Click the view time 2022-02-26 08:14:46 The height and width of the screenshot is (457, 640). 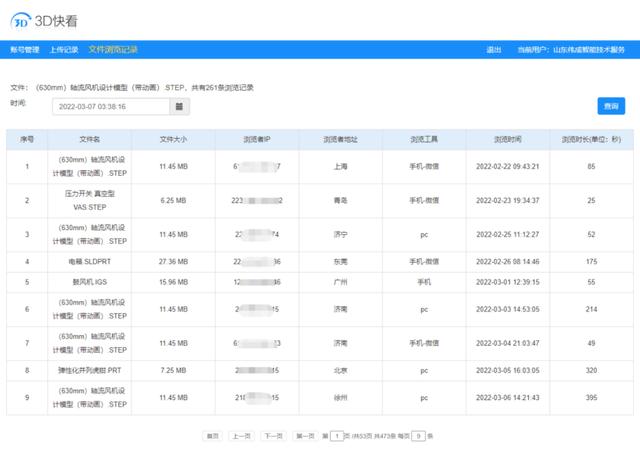508,262
